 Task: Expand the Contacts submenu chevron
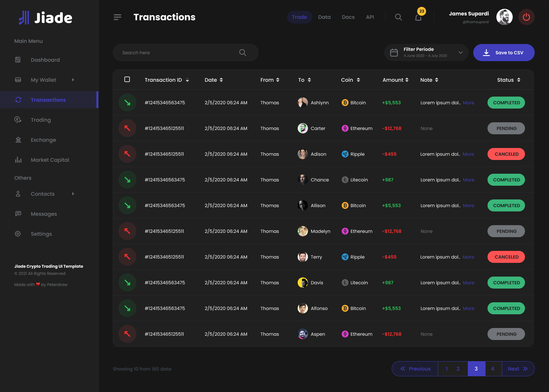coord(73,194)
